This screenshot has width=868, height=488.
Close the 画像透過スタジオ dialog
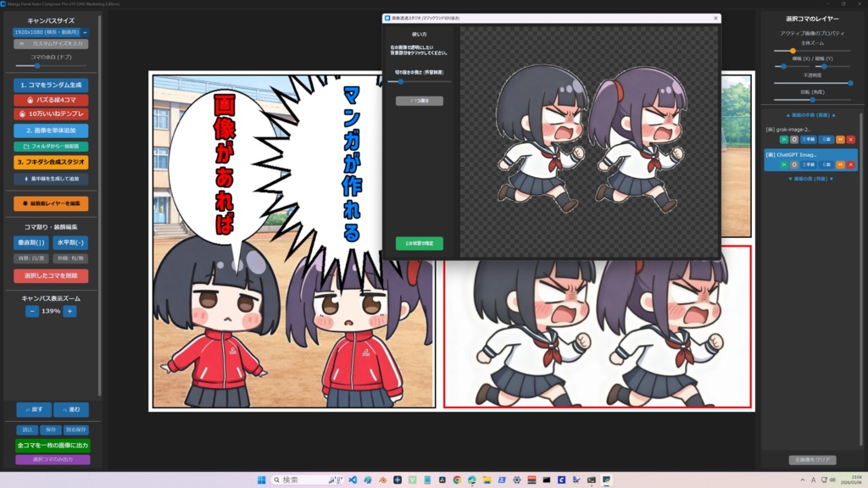(x=715, y=19)
